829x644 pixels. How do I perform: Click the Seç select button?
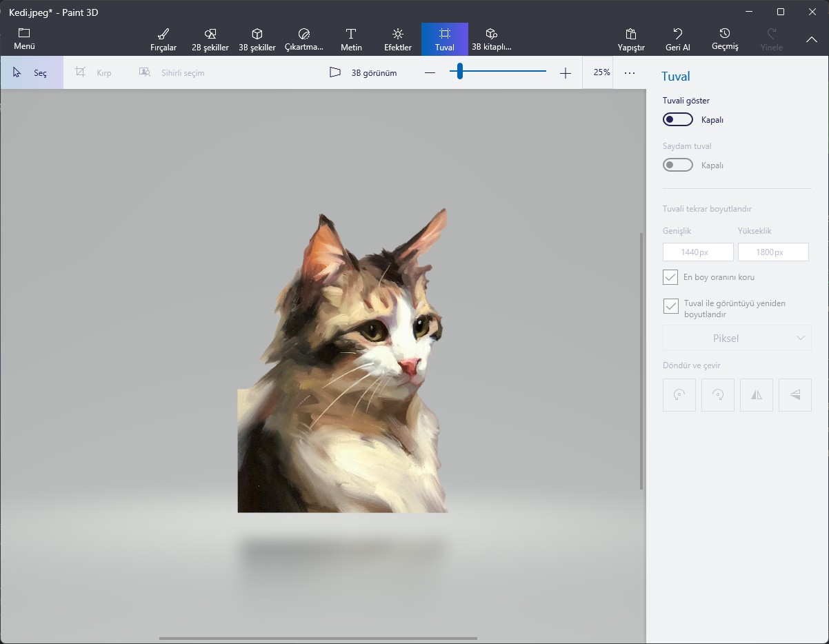[x=32, y=72]
